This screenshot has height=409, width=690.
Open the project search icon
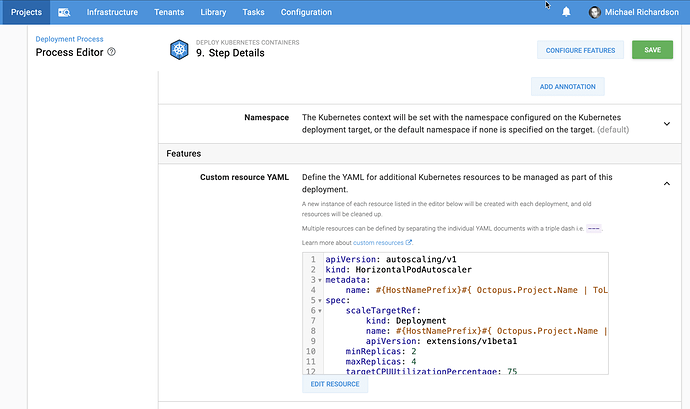click(x=64, y=12)
